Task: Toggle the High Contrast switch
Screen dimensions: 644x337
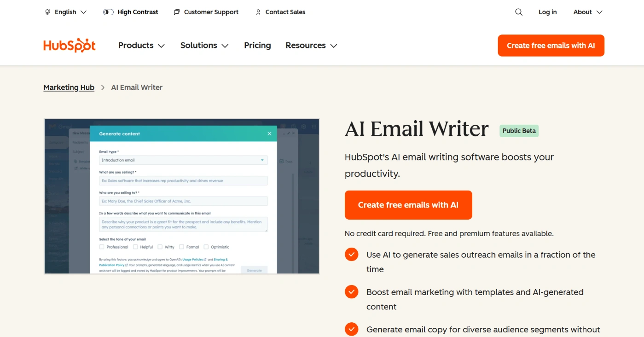Action: coord(108,12)
